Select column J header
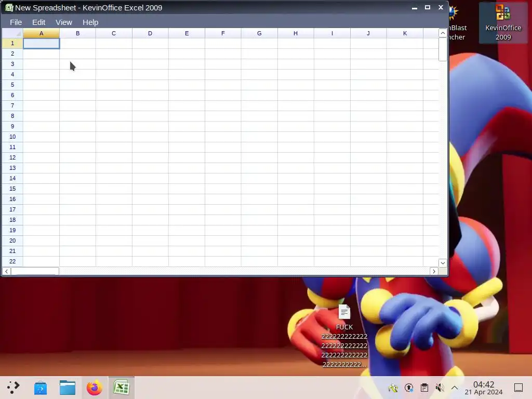 (x=368, y=33)
